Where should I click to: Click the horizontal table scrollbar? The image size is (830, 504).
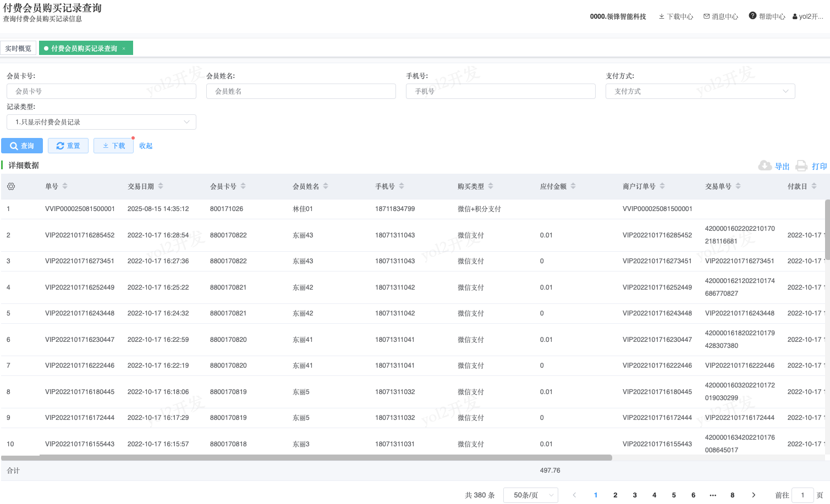(306, 458)
